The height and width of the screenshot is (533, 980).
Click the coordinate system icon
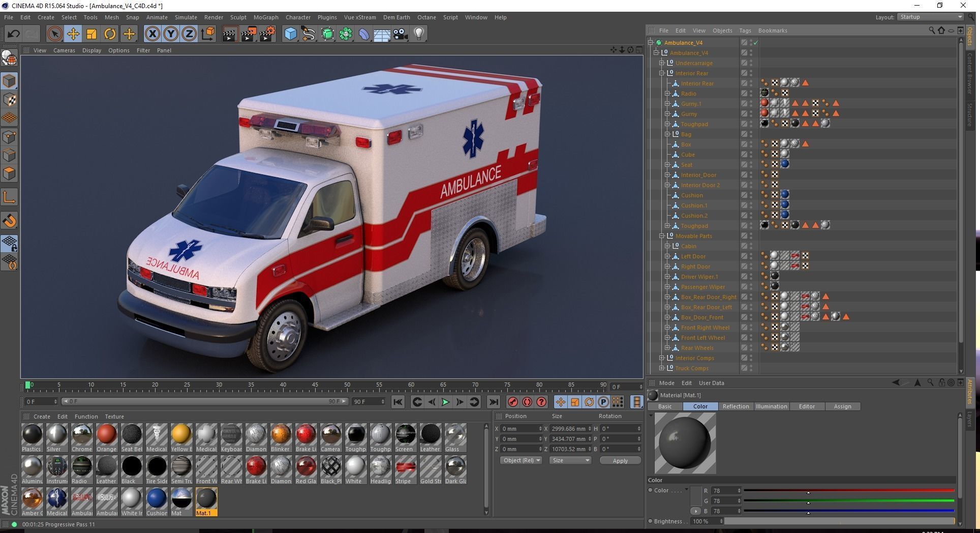(x=208, y=34)
